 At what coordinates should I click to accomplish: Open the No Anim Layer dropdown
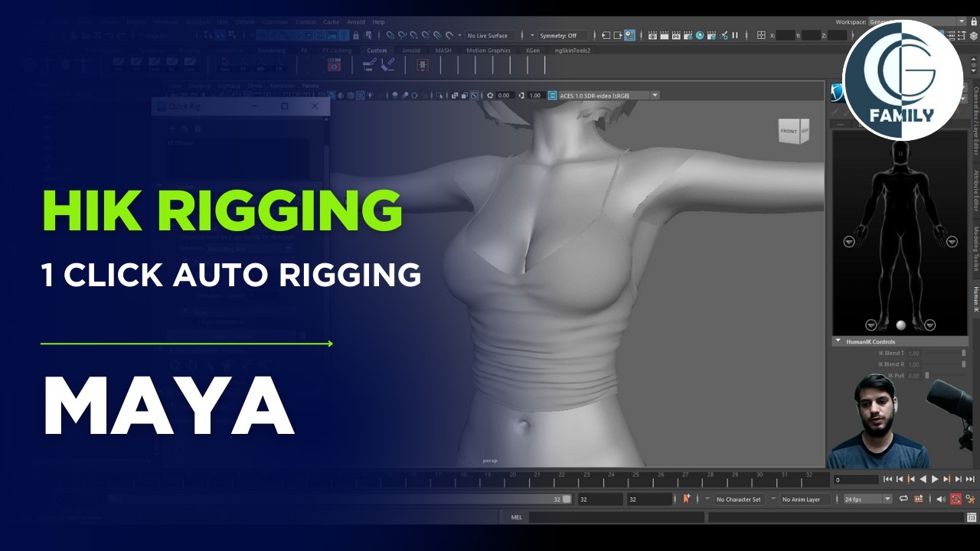pyautogui.click(x=807, y=499)
